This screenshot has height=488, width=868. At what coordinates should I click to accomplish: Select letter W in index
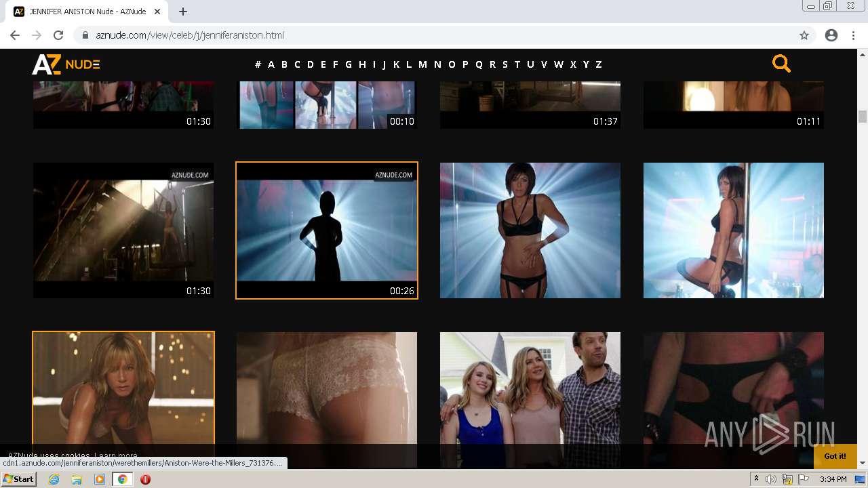pos(559,64)
